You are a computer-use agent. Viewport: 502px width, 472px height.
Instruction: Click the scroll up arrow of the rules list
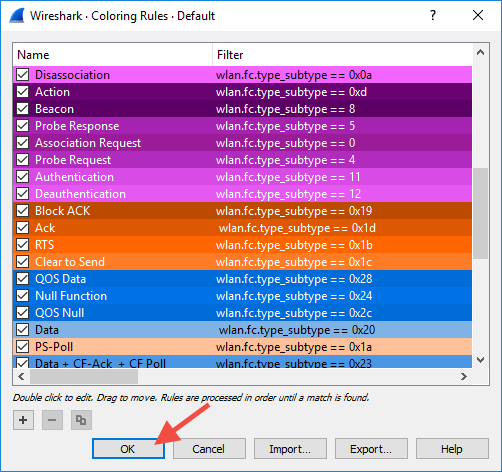(x=480, y=52)
